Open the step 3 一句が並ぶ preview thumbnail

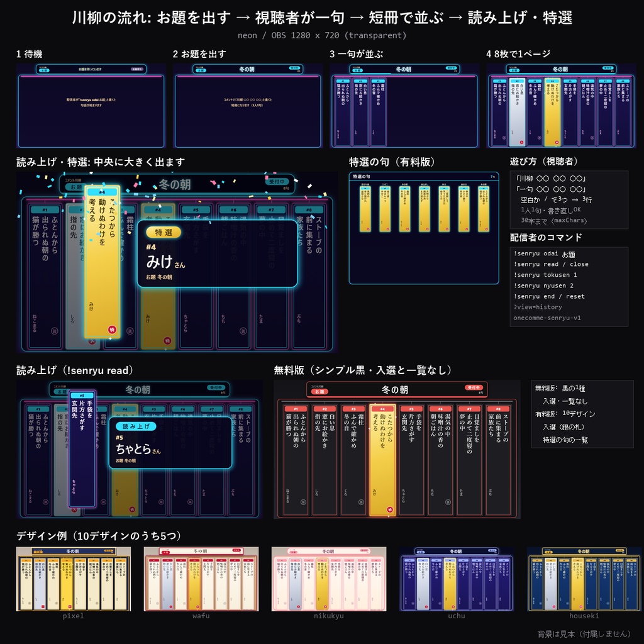[x=404, y=106]
